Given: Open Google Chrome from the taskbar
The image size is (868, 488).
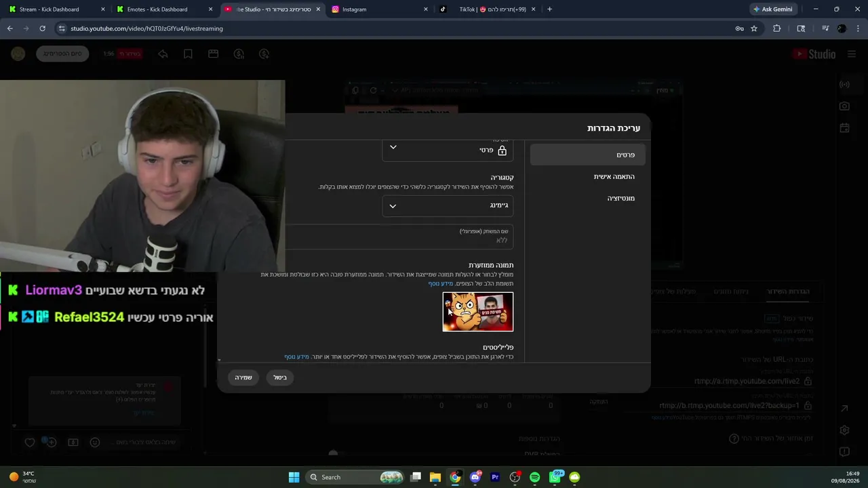Looking at the screenshot, I should 455,477.
